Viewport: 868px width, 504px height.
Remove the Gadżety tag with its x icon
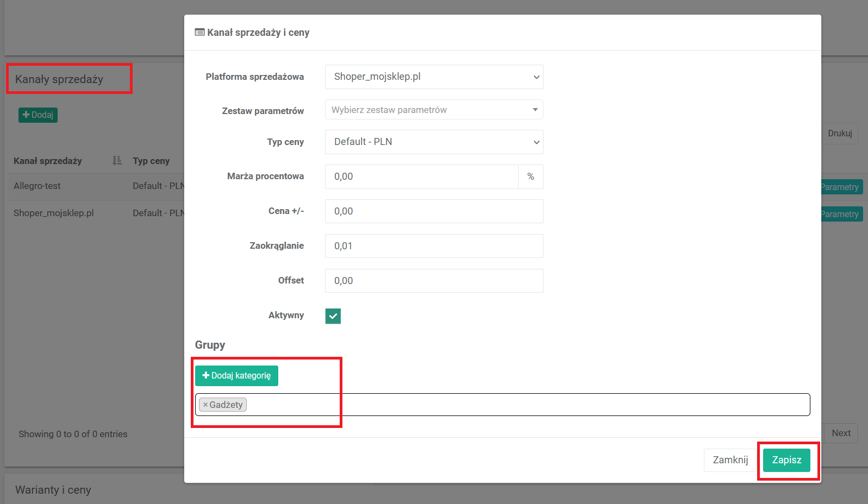[205, 405]
